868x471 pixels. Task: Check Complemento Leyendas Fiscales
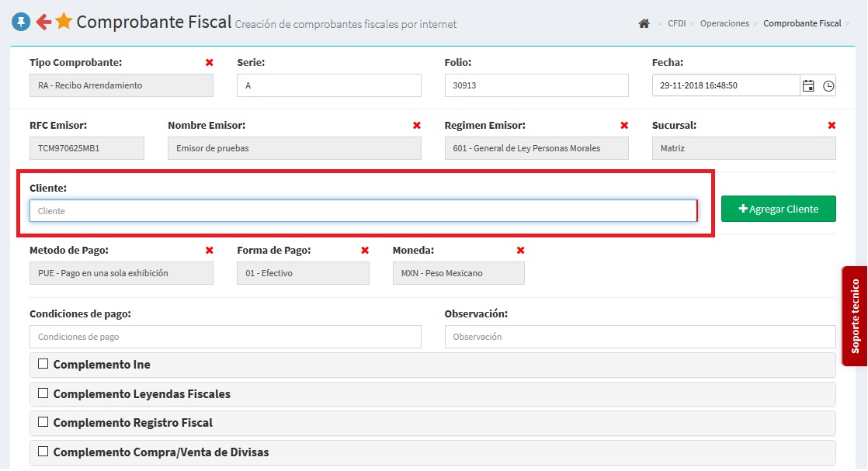[x=43, y=393]
